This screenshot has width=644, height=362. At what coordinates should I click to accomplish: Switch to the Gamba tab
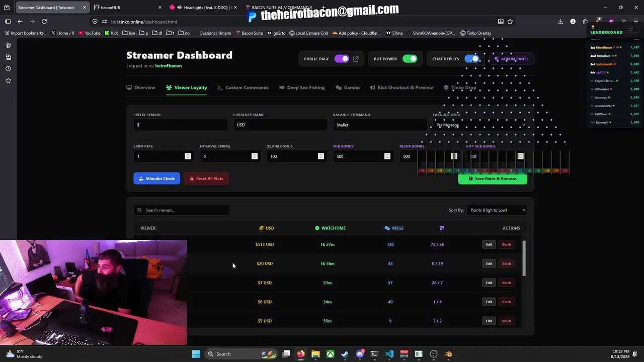[348, 87]
